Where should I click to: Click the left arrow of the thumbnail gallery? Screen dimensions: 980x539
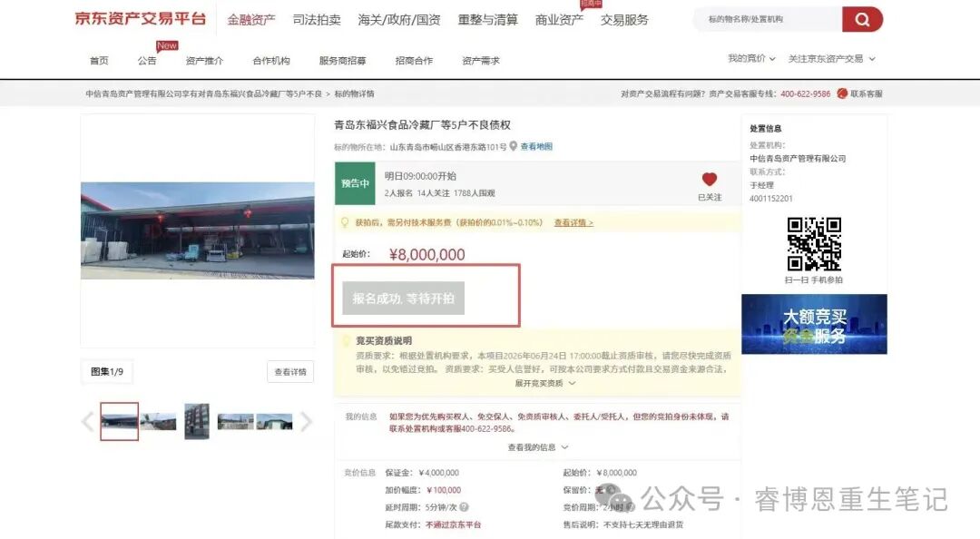coord(88,422)
